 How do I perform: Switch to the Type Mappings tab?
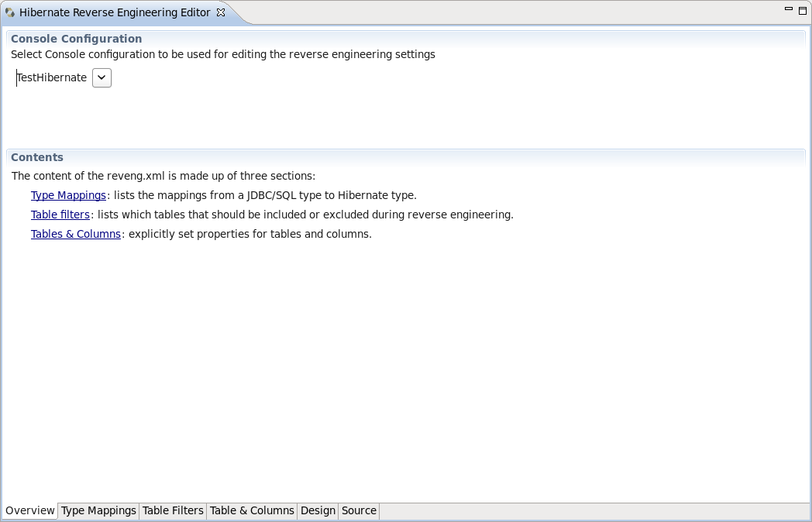point(98,510)
